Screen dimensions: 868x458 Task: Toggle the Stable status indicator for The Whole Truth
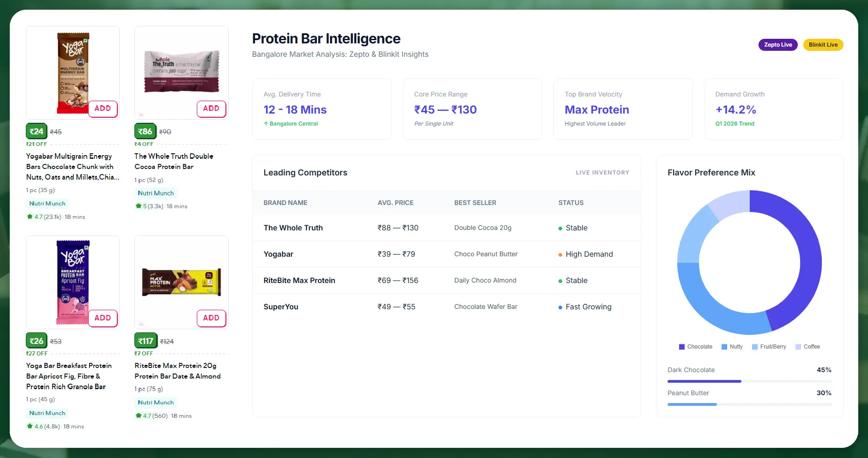point(560,228)
